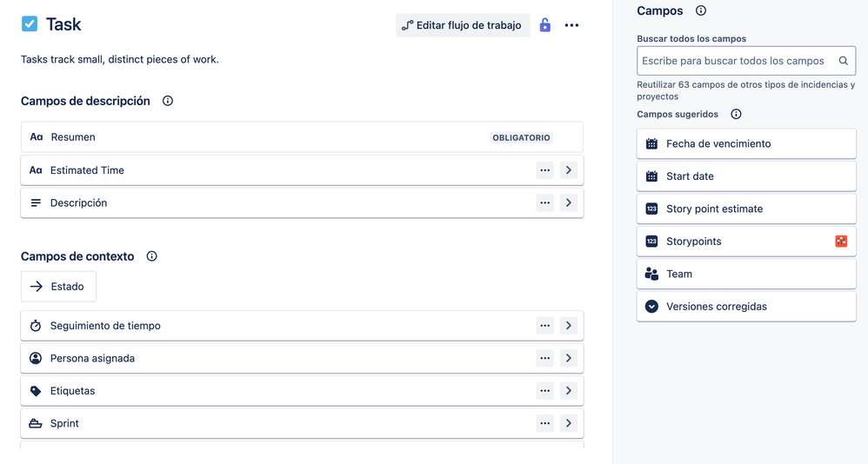
Task: Open more options for Descripción
Action: 545,203
